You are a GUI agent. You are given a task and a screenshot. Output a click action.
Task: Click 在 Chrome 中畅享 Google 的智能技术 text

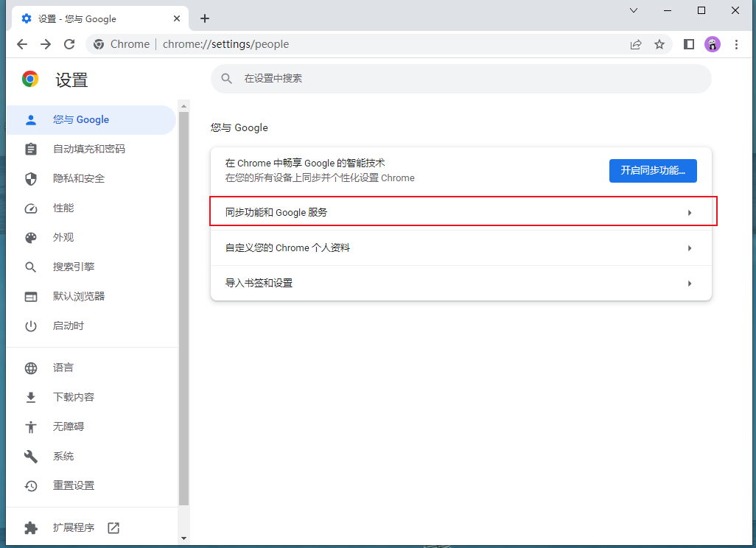[305, 164]
